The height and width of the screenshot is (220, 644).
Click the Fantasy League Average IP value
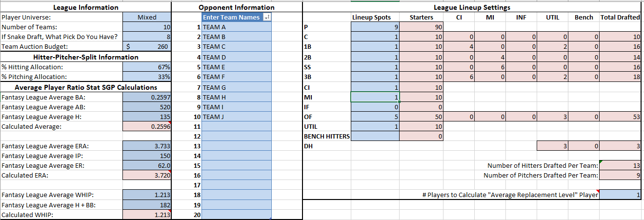click(x=147, y=156)
